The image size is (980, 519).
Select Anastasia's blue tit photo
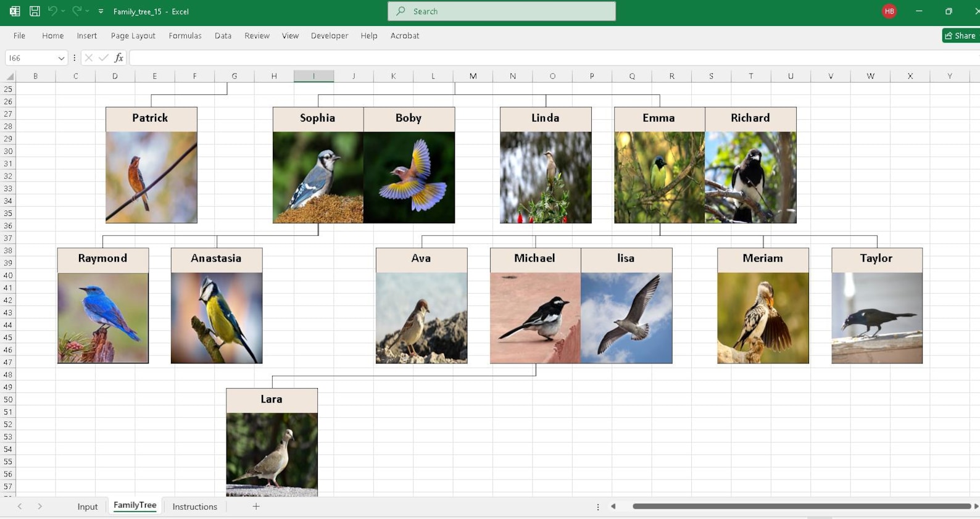click(217, 318)
